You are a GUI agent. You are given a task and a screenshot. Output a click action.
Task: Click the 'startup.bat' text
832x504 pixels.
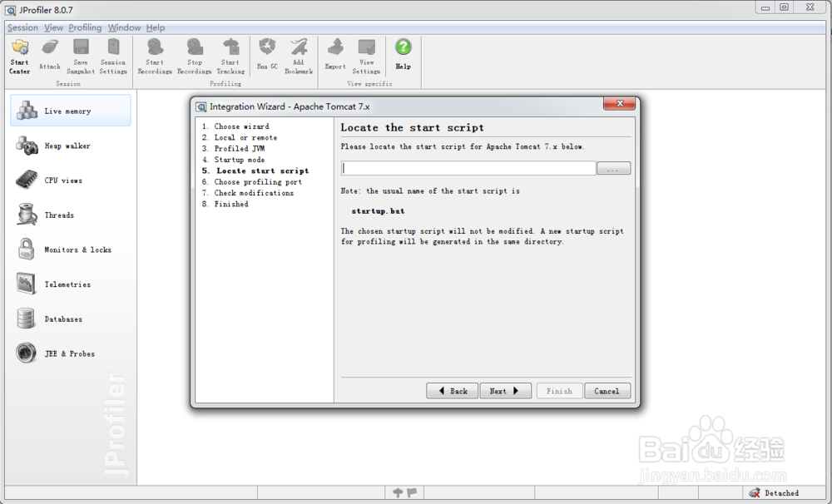pos(378,211)
